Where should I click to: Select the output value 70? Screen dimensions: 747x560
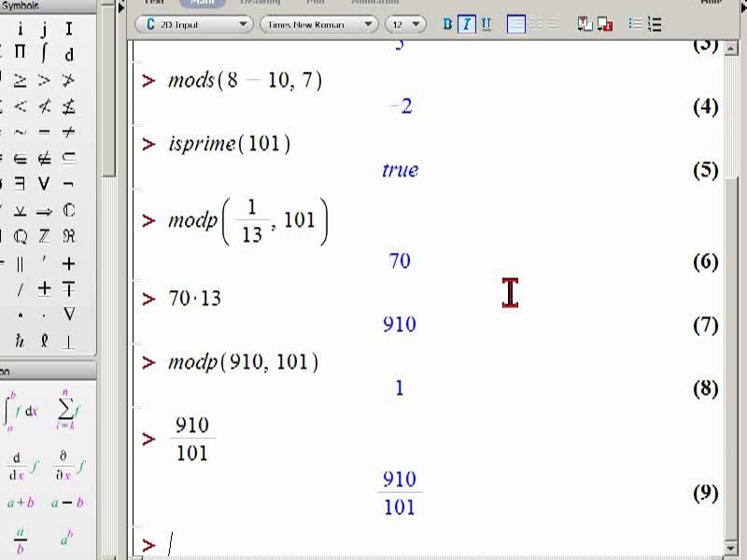400,261
